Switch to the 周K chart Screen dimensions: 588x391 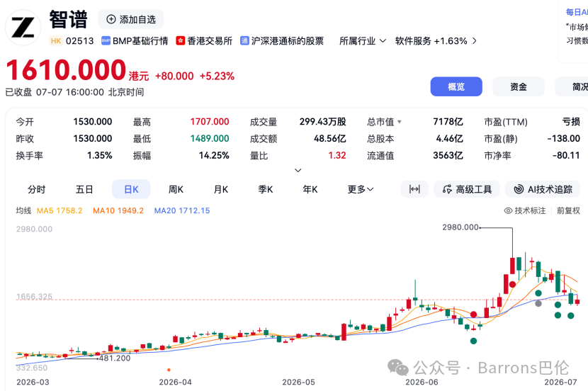coord(176,189)
